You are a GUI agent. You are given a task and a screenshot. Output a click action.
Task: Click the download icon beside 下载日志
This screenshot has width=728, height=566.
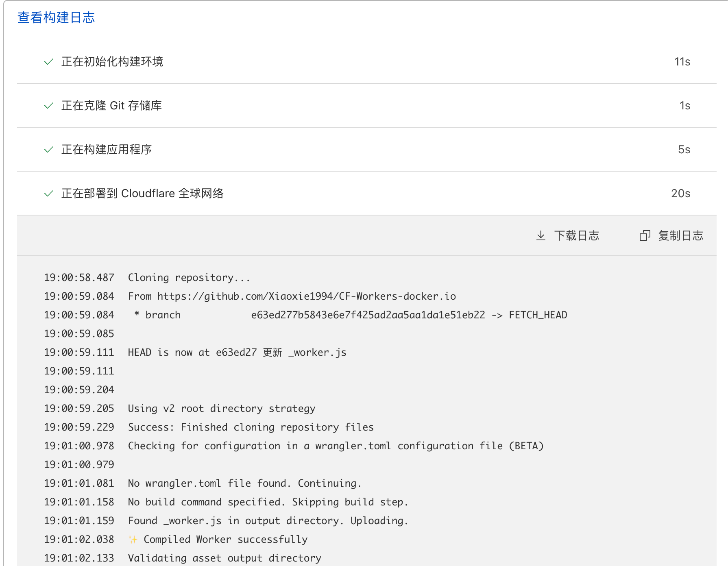pos(541,236)
